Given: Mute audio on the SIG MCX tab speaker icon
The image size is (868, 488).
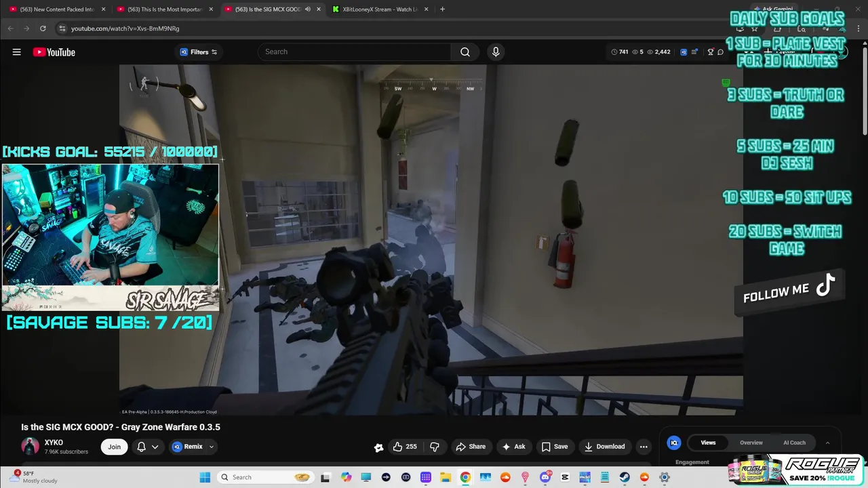Looking at the screenshot, I should 308,9.
